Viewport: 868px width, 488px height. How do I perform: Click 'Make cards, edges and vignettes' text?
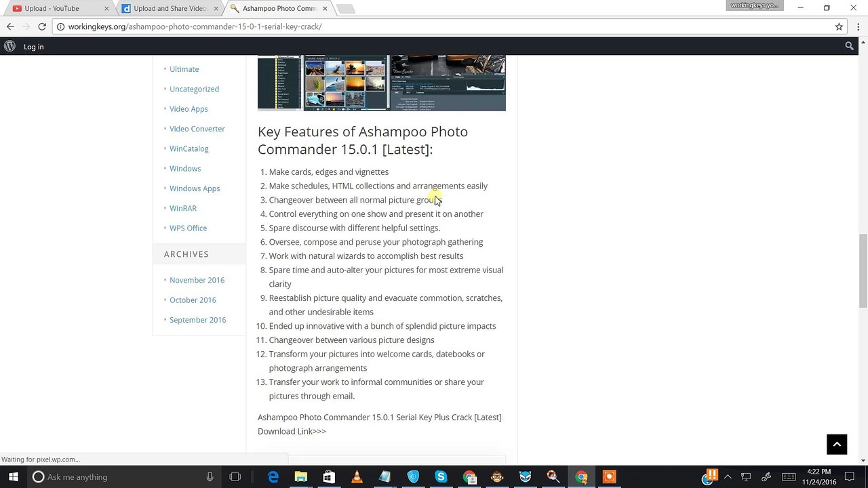click(x=329, y=172)
